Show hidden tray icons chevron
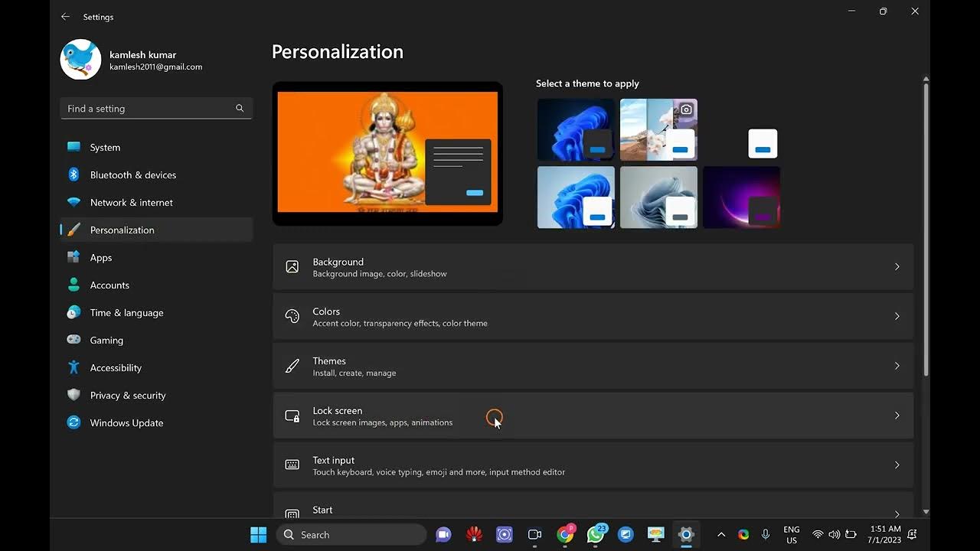 [721, 535]
